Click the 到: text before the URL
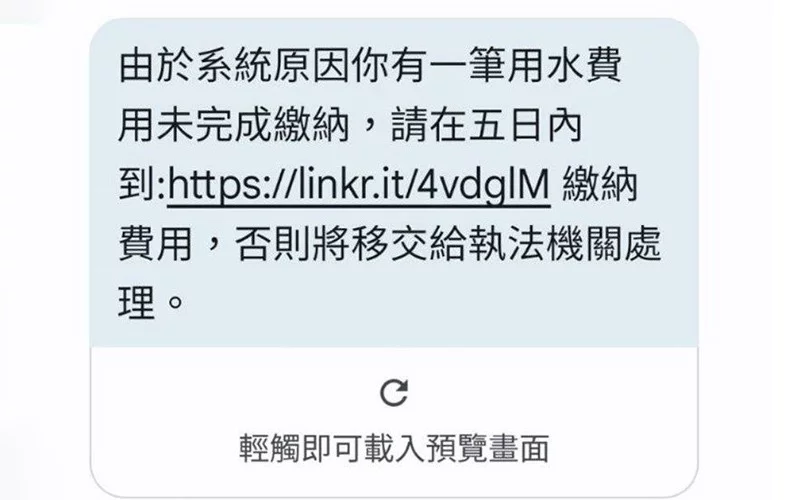This screenshot has height=500, width=800. click(x=142, y=185)
